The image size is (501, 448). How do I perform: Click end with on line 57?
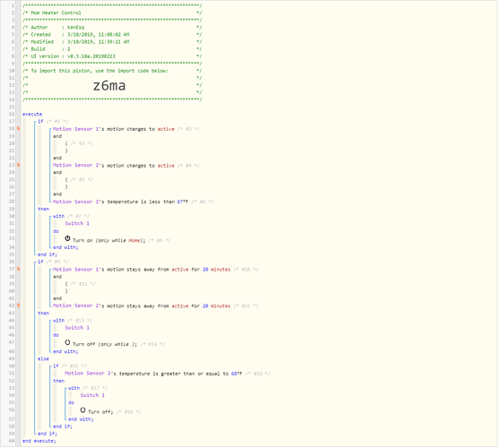[81, 419]
